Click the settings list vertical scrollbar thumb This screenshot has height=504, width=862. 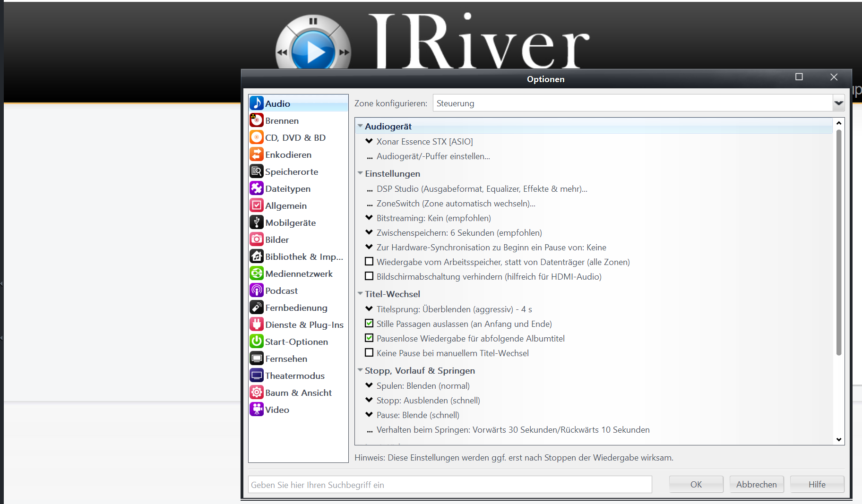coord(839,242)
